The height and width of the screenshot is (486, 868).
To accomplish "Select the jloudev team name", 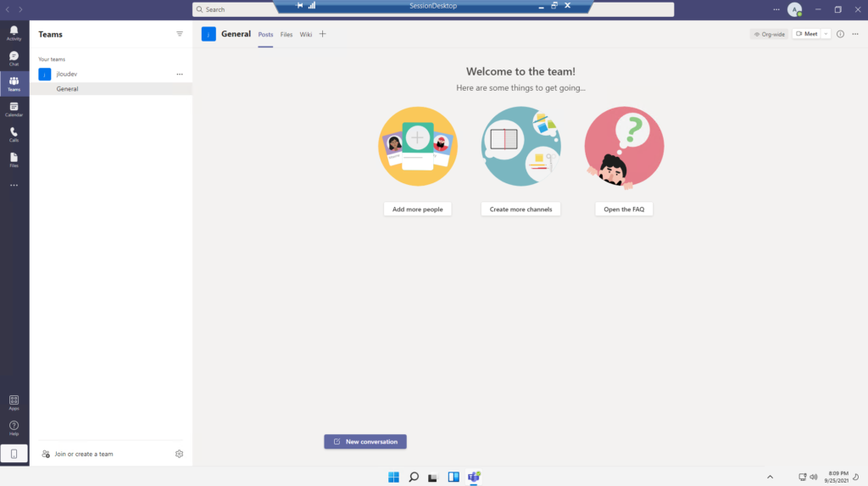I will click(x=67, y=74).
